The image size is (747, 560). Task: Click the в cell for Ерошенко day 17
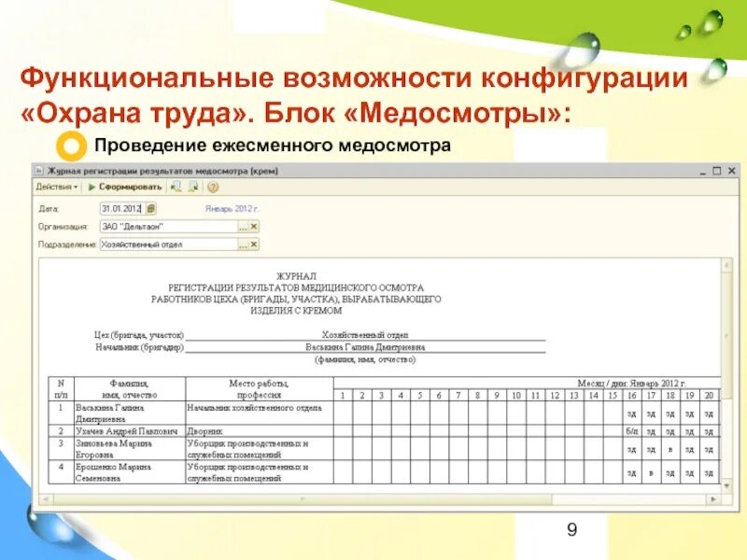(x=651, y=472)
